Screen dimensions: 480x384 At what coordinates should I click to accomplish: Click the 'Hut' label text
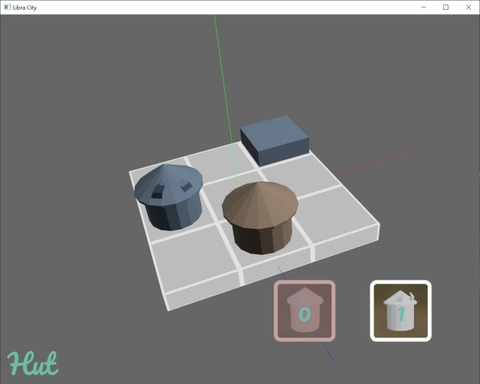tap(33, 363)
